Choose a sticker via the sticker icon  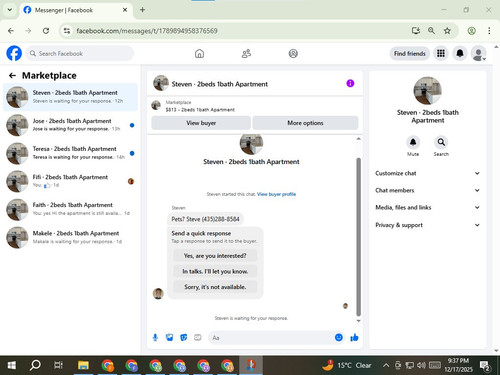coord(184,338)
